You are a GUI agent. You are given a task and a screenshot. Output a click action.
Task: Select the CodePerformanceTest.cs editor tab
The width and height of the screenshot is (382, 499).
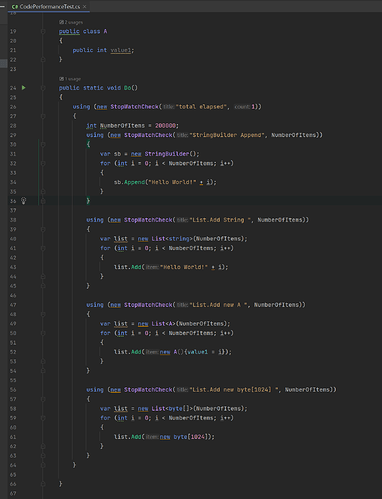click(49, 6)
